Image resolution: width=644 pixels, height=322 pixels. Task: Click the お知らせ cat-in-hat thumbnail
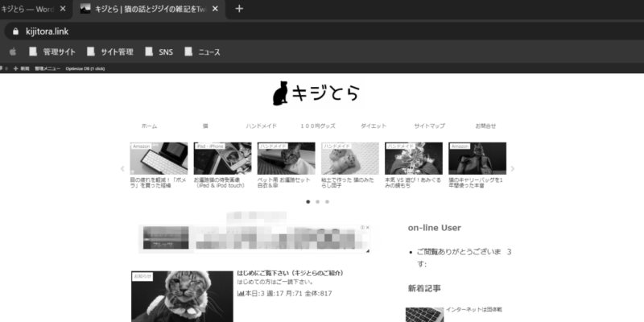pyautogui.click(x=182, y=296)
